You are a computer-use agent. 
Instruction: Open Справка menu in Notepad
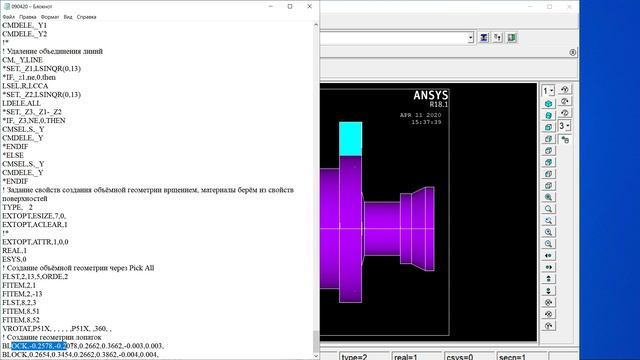pos(87,17)
